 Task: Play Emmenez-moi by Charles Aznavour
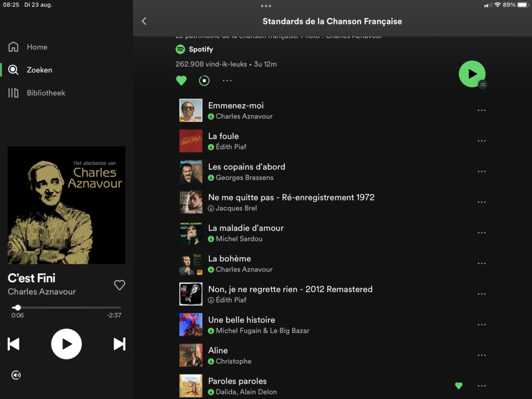pyautogui.click(x=332, y=110)
